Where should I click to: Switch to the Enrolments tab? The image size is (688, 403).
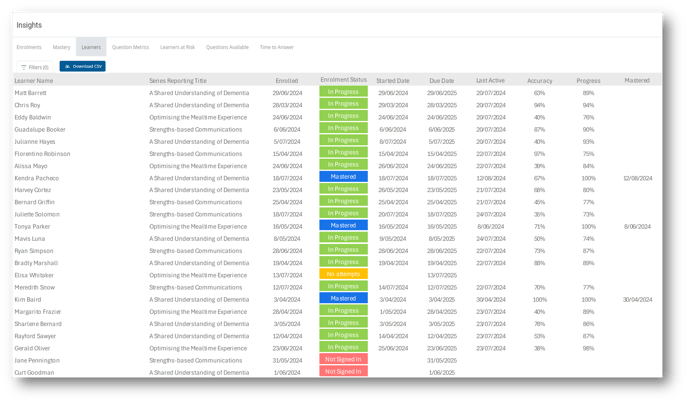(29, 47)
